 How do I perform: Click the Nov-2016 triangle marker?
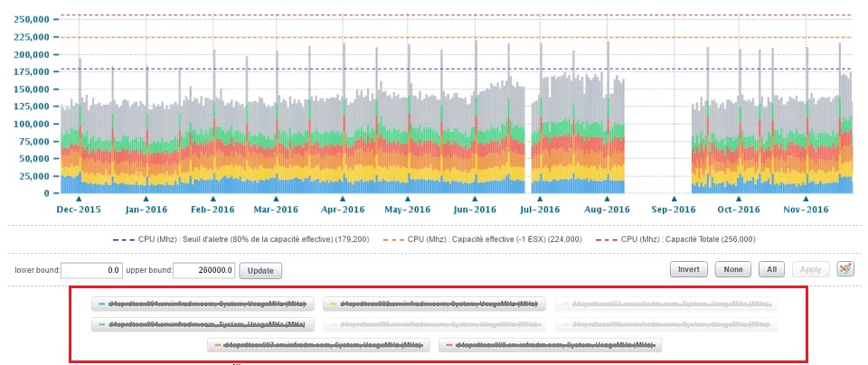pyautogui.click(x=806, y=199)
